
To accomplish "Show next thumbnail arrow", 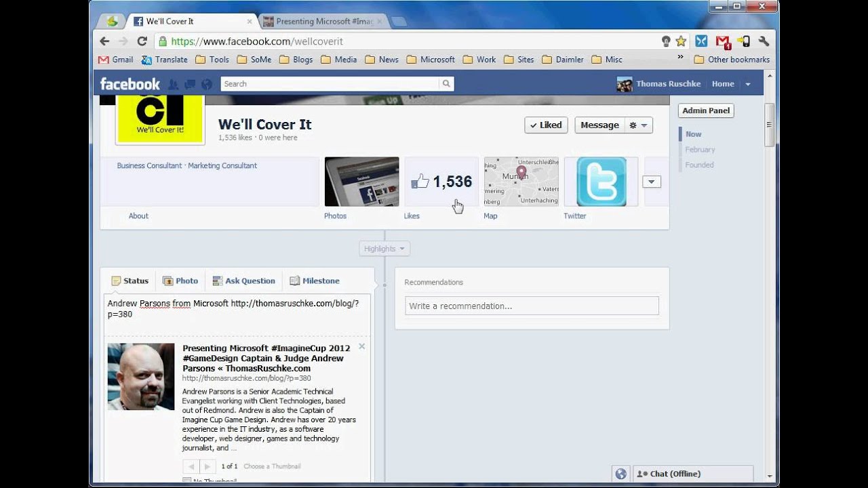I will coord(208,466).
